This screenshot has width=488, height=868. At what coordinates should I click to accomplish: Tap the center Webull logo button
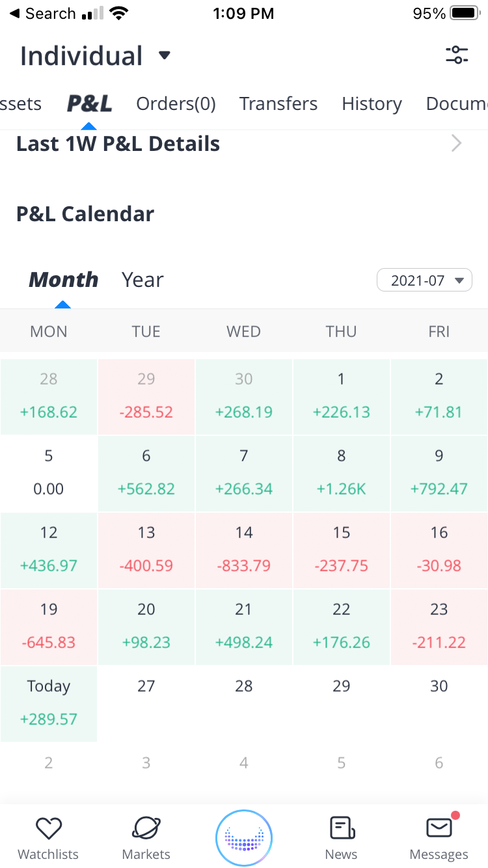[x=244, y=838]
